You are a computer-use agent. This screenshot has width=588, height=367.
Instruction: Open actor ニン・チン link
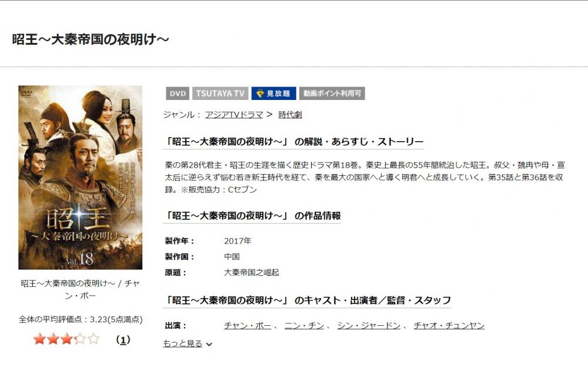pos(304,325)
